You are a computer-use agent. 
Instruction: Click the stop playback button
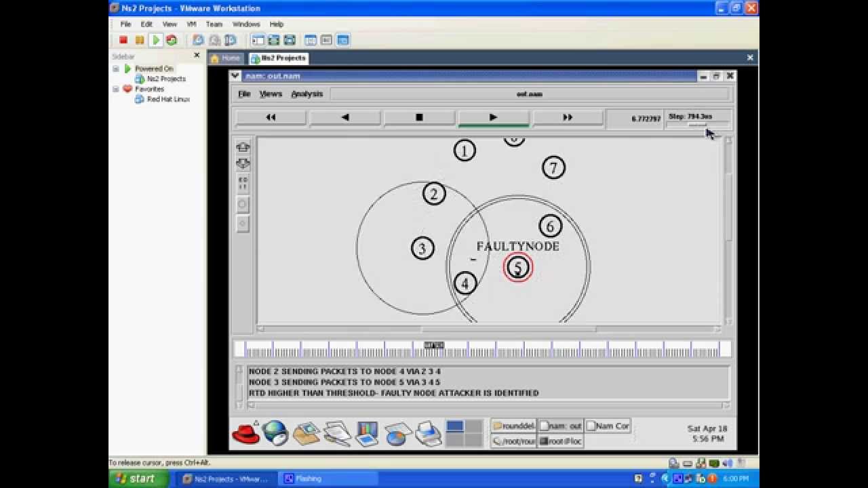(x=419, y=118)
